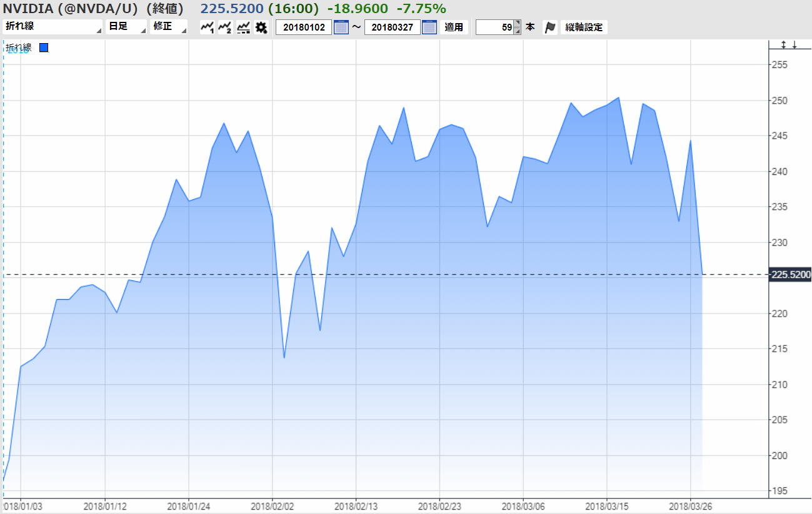The height and width of the screenshot is (514, 812).
Task: Click the downward arrow icon above price axis
Action: pos(794,44)
